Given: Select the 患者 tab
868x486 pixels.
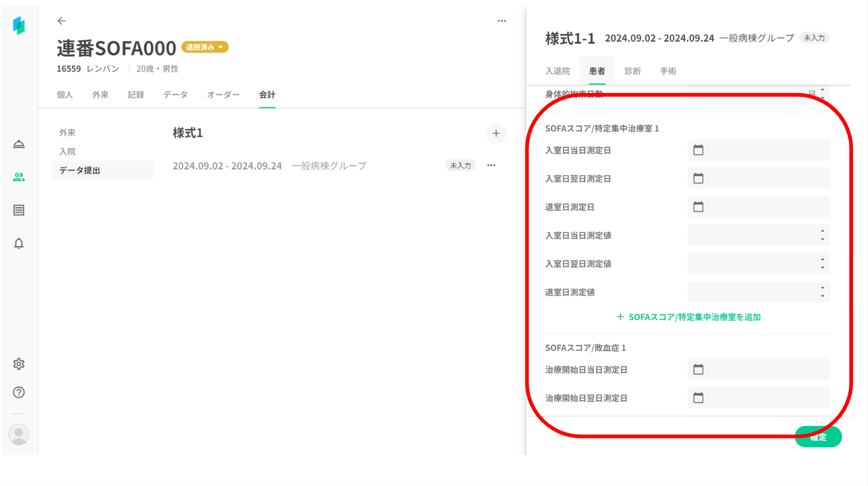Looking at the screenshot, I should coord(597,71).
